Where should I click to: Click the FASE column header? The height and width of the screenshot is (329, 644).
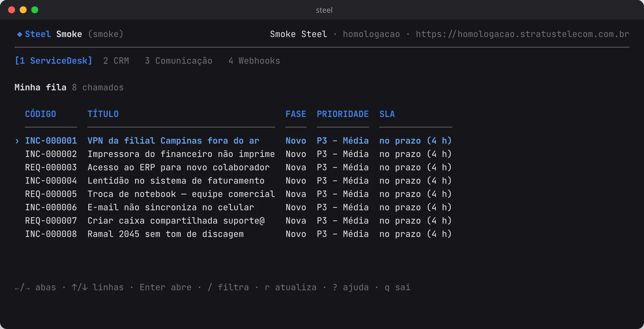(296, 114)
